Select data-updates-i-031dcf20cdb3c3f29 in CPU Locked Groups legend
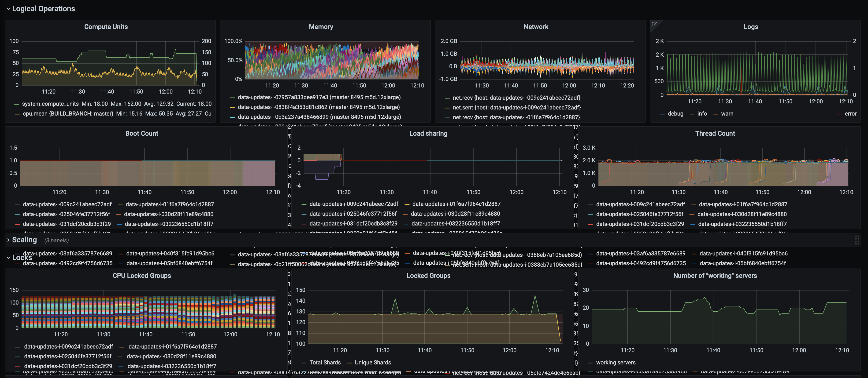Image resolution: width=868 pixels, height=378 pixels. (x=68, y=366)
